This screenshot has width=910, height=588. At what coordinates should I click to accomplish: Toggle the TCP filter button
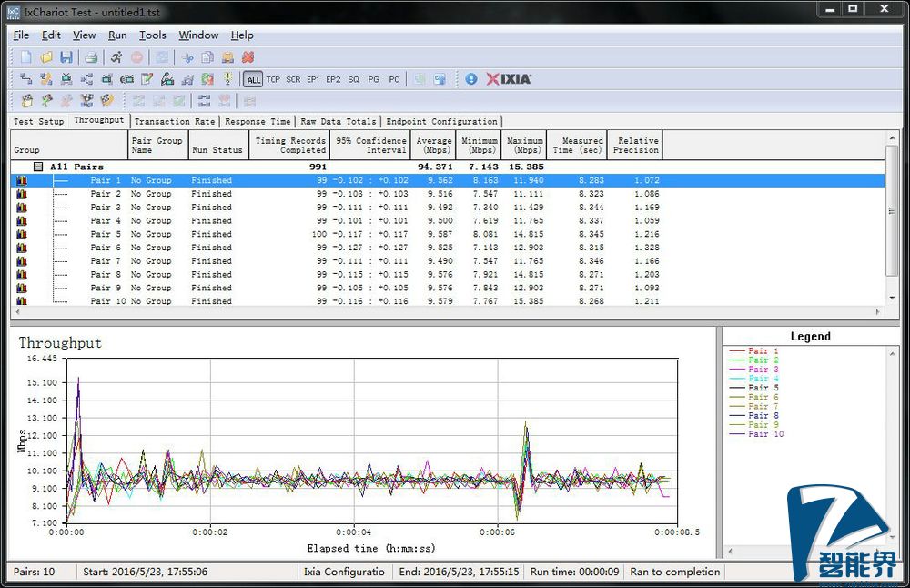coord(273,79)
